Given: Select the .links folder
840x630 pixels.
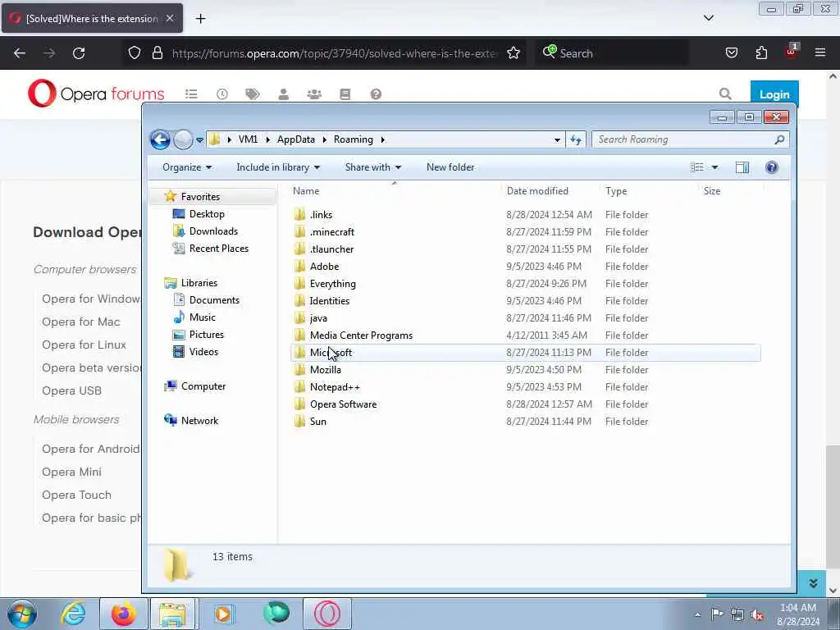Looking at the screenshot, I should click(x=321, y=215).
